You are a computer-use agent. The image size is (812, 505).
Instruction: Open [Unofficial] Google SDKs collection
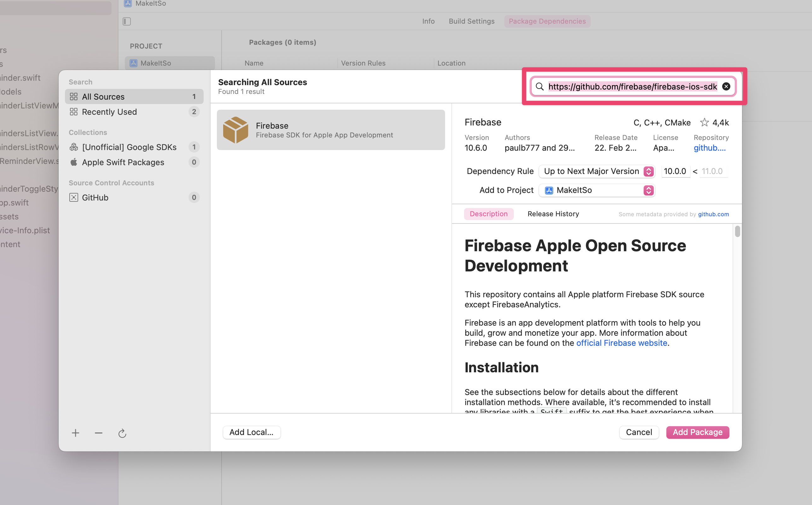pyautogui.click(x=134, y=147)
